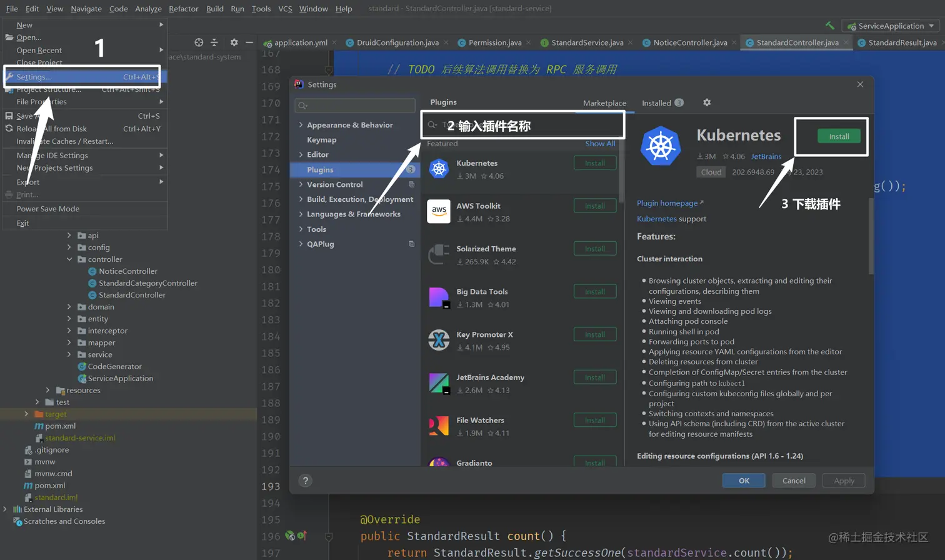
Task: Click the expand/collapse all icon in project panel
Action: pos(214,42)
